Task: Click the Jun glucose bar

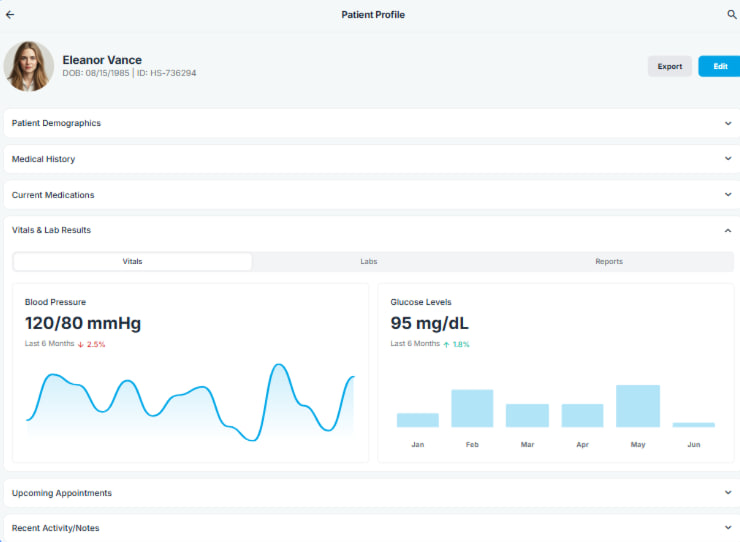Action: click(x=694, y=425)
